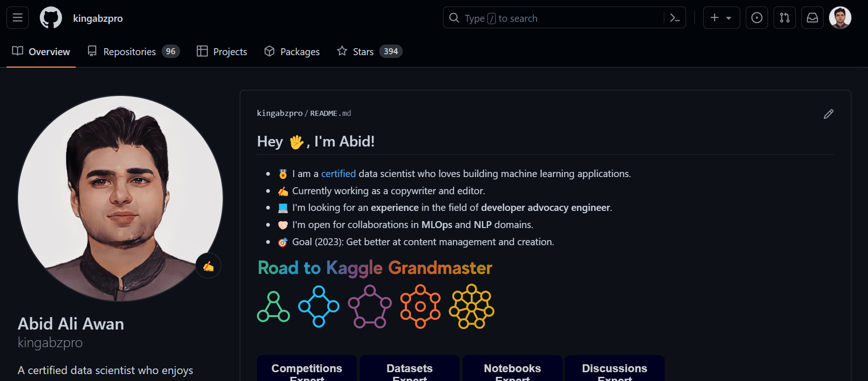
Task: Click the Road to Kaggle Grandmaster banner
Action: (375, 268)
